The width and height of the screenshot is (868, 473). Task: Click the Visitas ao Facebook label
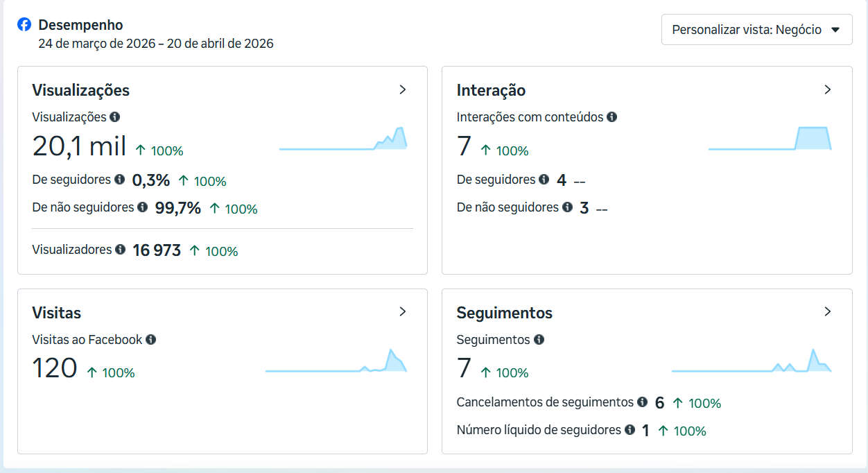87,340
